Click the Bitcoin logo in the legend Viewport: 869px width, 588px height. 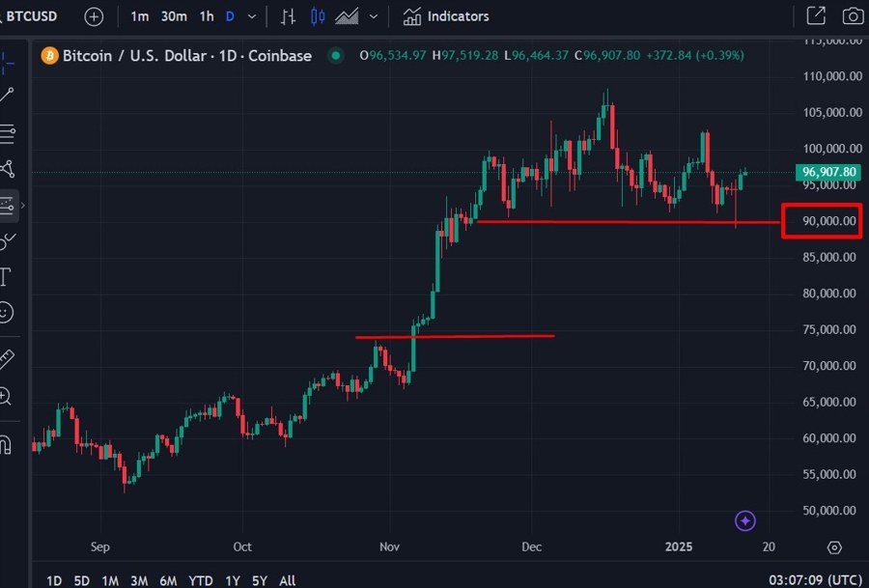coord(50,56)
